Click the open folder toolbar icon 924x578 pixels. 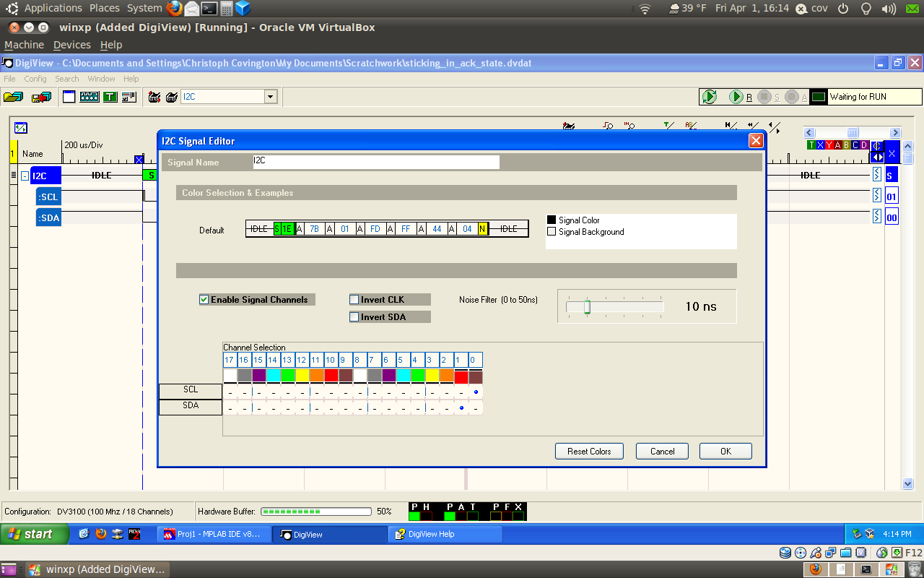(12, 97)
